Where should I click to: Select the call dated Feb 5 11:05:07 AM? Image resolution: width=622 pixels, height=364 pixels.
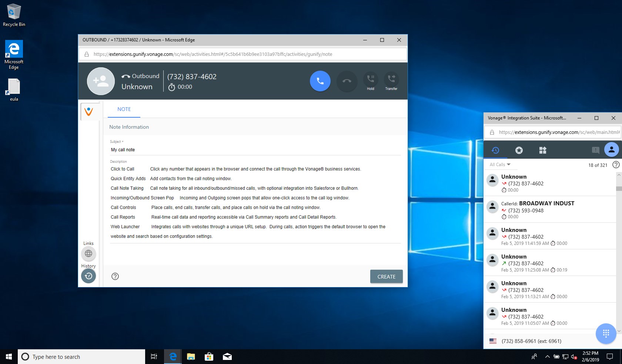[x=549, y=316]
